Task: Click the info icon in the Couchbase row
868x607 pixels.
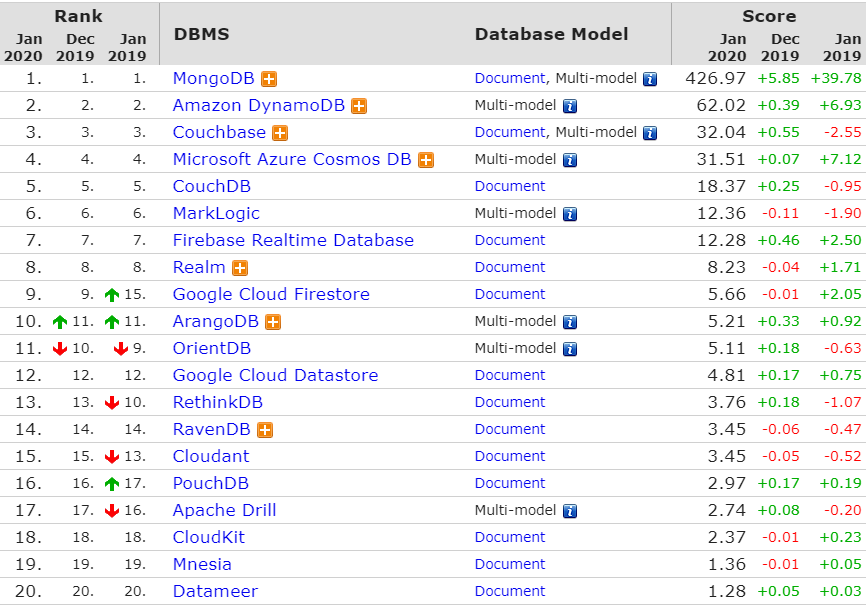Action: click(650, 133)
